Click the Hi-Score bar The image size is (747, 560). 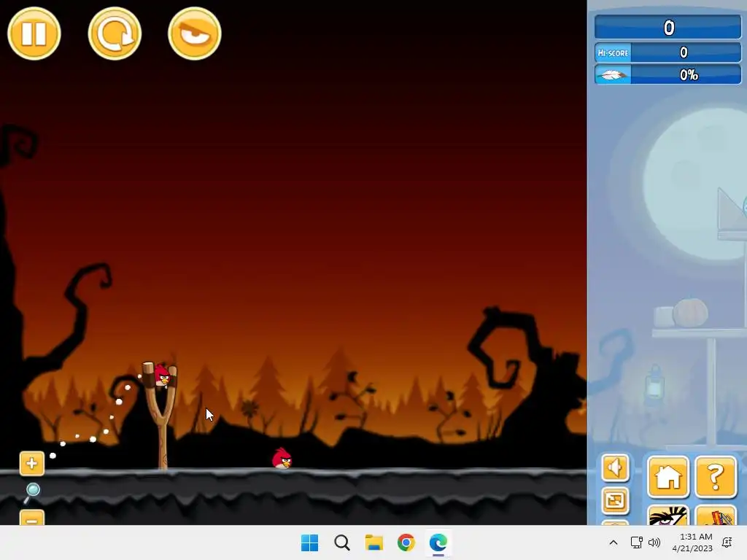click(668, 52)
